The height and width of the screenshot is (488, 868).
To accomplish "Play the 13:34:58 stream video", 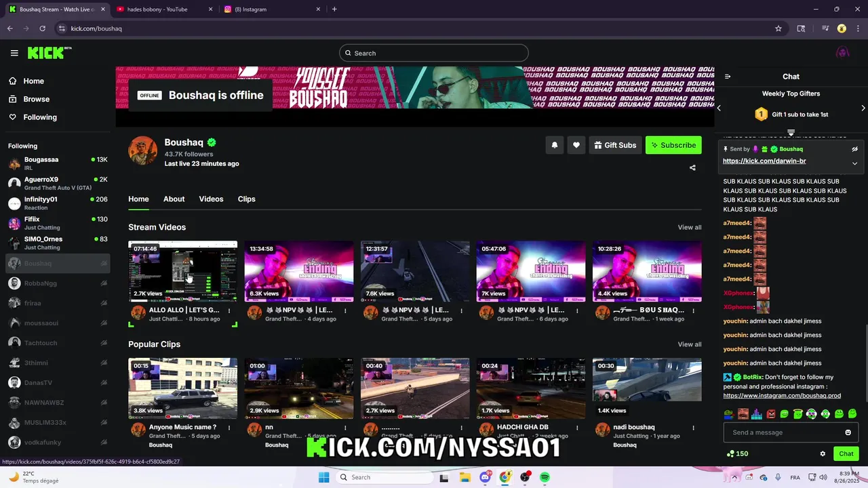I will point(299,271).
